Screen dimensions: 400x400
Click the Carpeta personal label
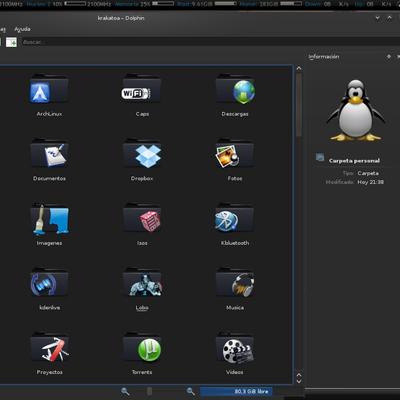[x=354, y=161]
